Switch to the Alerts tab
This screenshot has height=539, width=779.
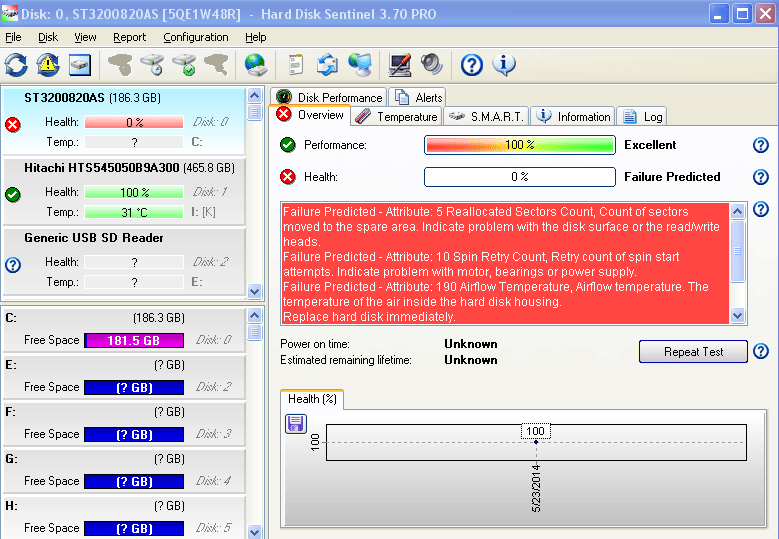click(x=418, y=97)
